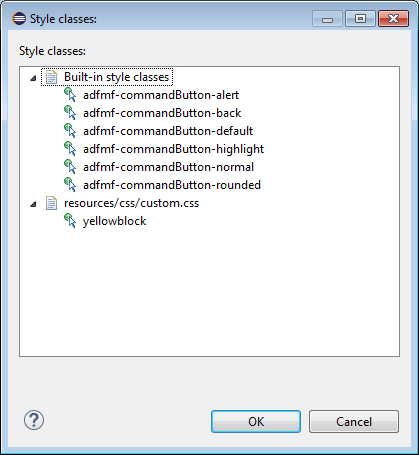This screenshot has height=455, width=419.
Task: Dismiss the dialog with Cancel
Action: (x=354, y=422)
